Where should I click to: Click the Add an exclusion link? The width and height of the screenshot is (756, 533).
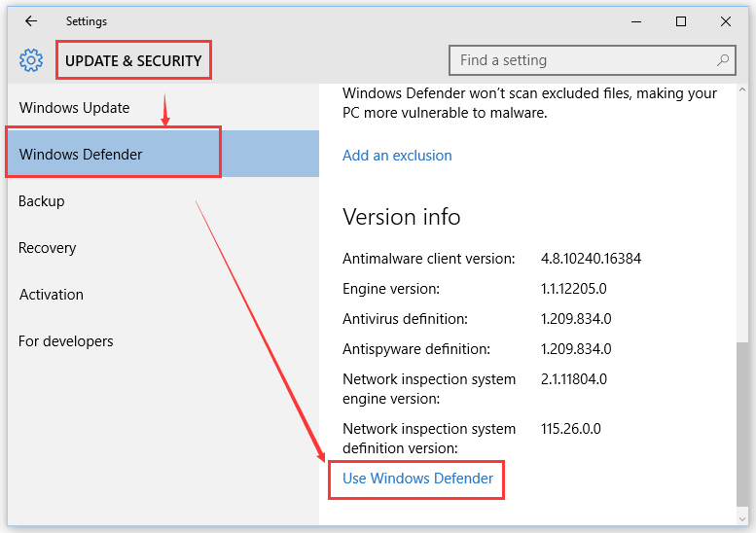pos(397,156)
